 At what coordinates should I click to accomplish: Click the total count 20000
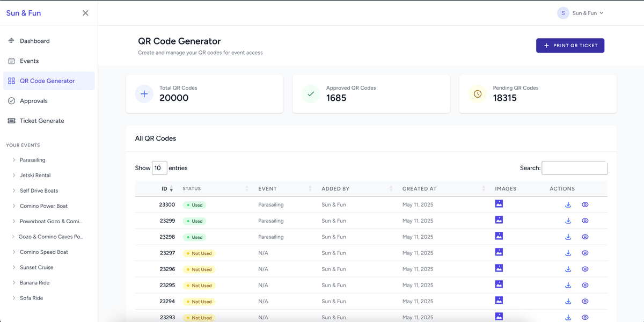click(x=174, y=98)
